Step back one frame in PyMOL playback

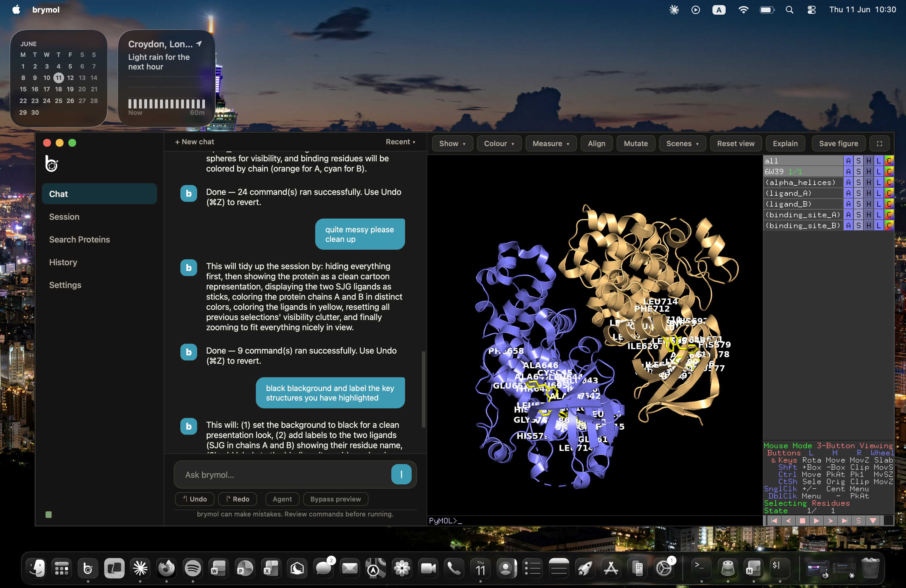click(788, 521)
